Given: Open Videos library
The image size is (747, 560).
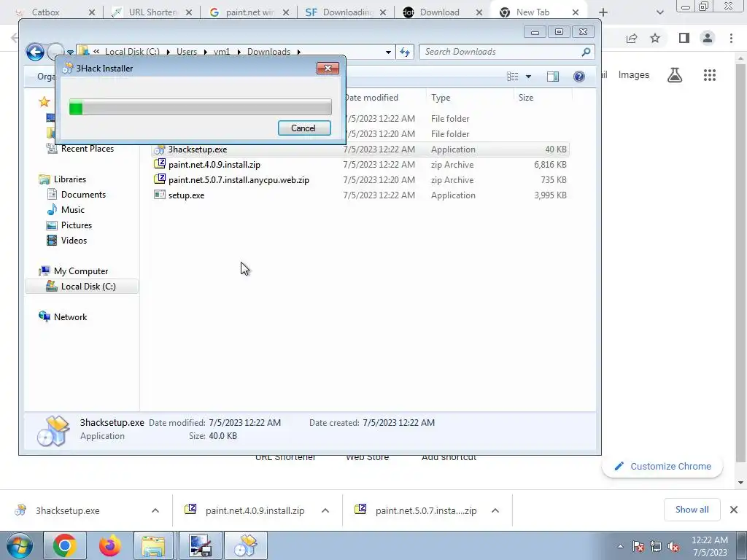Looking at the screenshot, I should click(x=74, y=241).
